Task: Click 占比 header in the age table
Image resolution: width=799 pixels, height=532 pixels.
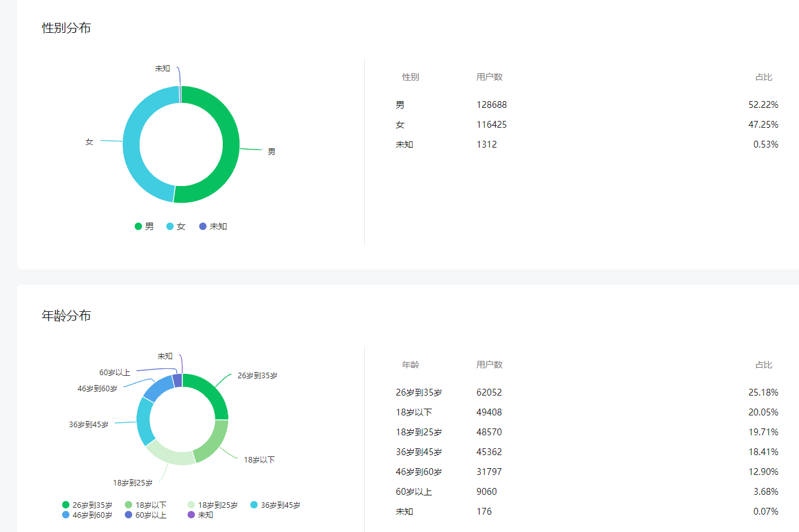Action: pos(764,365)
